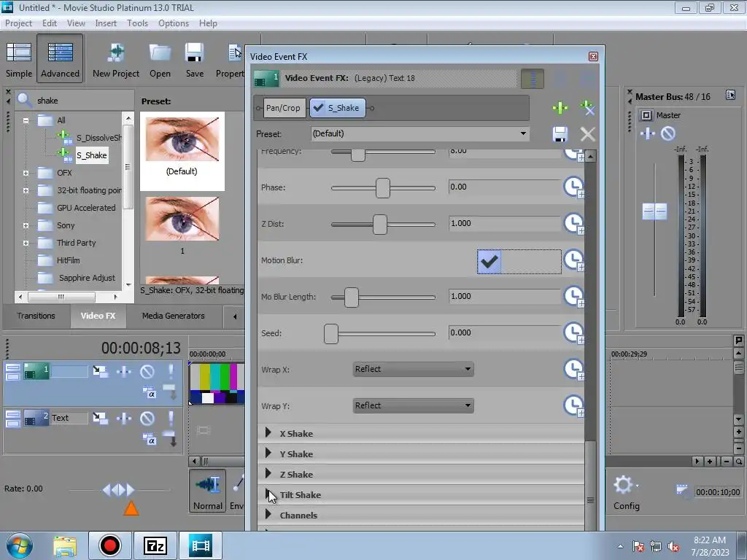Save preset floppy icon in Video Event FX
This screenshot has height=560, width=747.
tap(560, 134)
